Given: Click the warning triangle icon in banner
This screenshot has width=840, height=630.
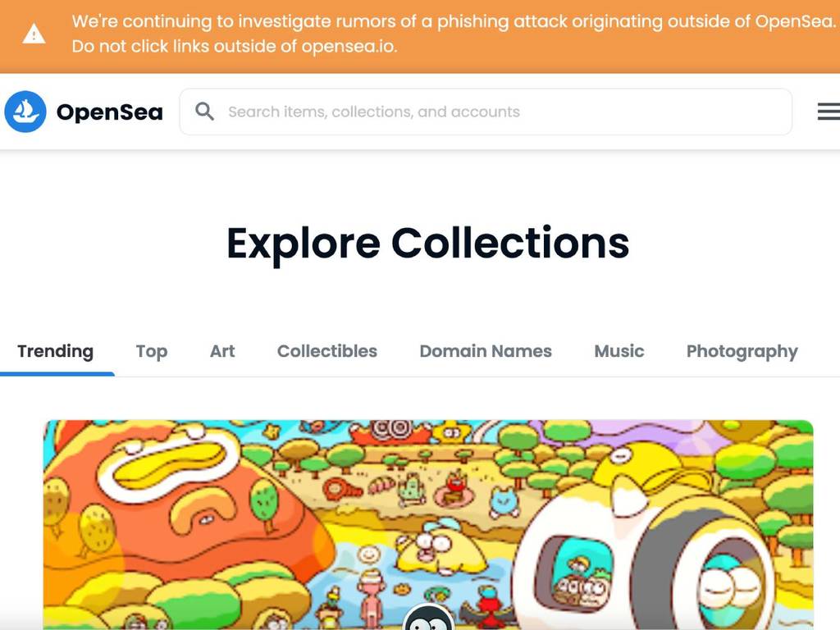Looking at the screenshot, I should (34, 33).
